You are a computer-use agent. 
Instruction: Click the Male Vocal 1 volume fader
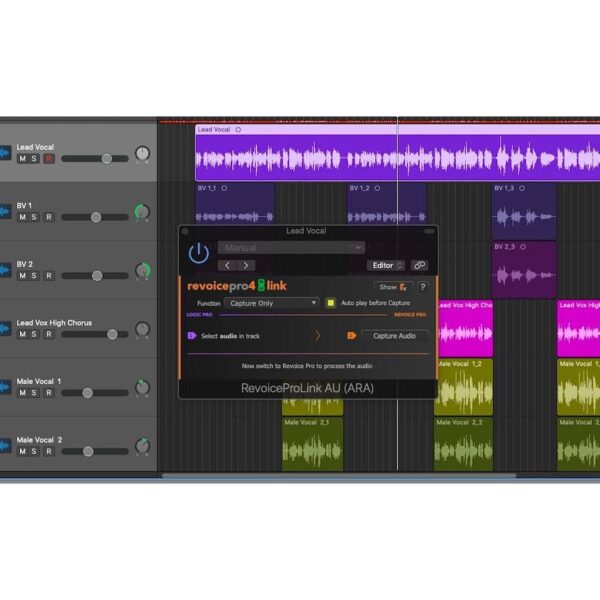(88, 393)
